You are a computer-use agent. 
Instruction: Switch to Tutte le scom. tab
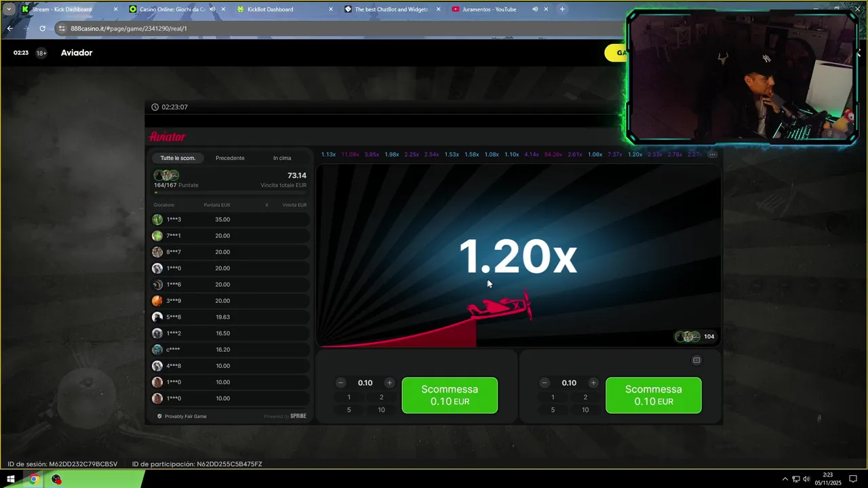coord(178,158)
